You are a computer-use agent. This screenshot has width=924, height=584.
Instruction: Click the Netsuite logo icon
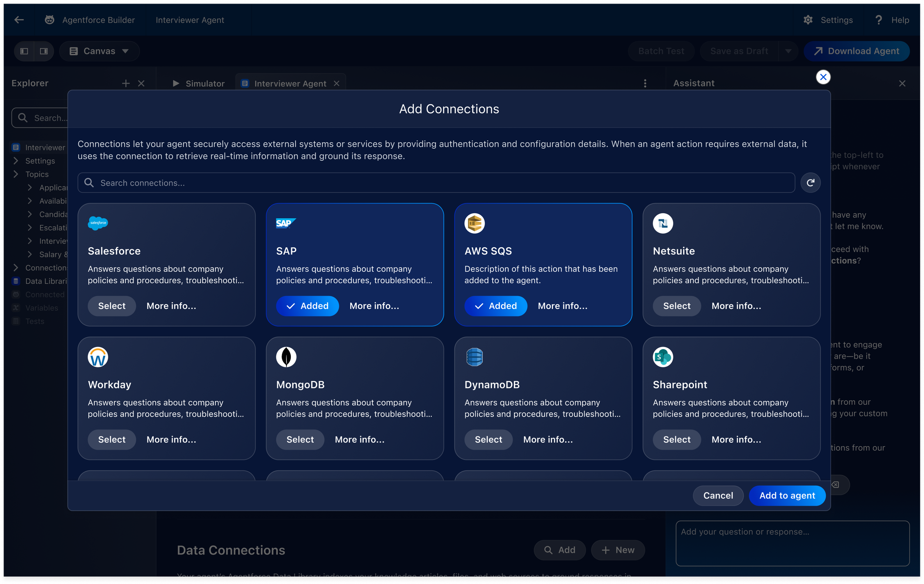pos(663,223)
